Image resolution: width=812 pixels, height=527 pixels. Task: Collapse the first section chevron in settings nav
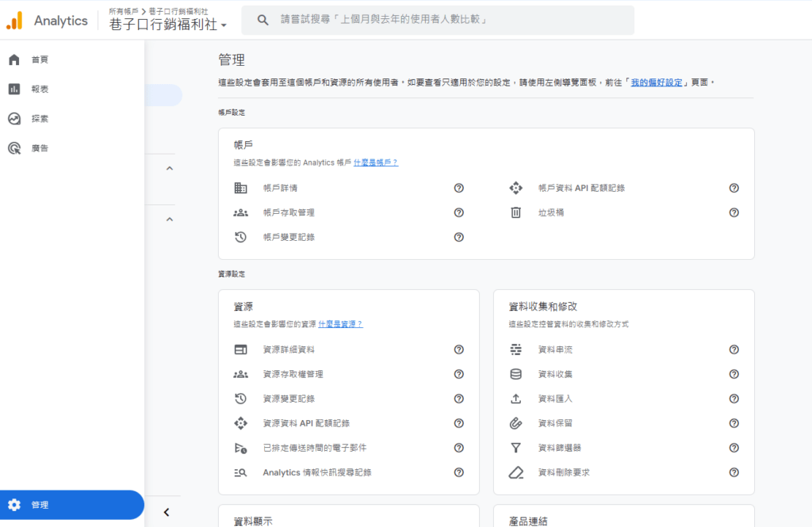(x=169, y=168)
